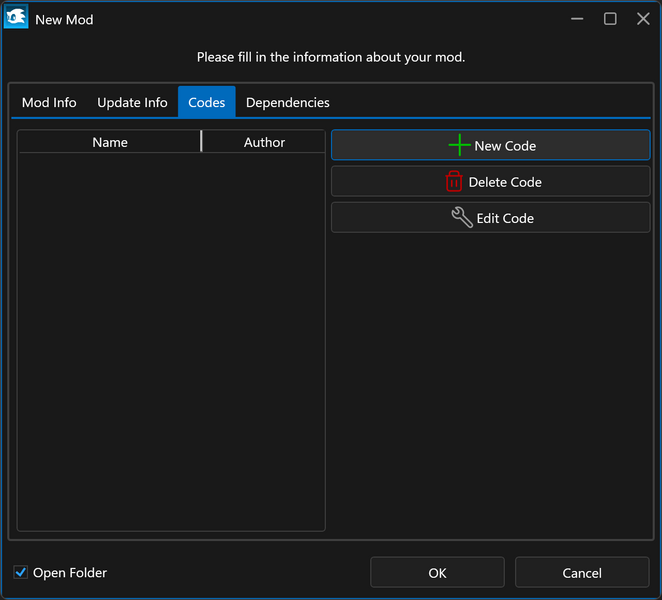This screenshot has height=600, width=662.
Task: Click the green plus New Code icon
Action: pyautogui.click(x=459, y=145)
